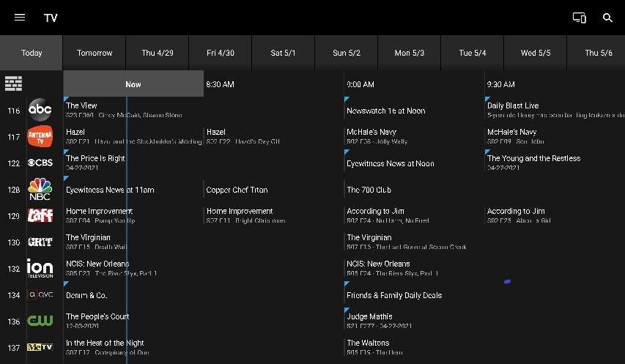Pick the CW channel logo
This screenshot has height=364, width=625.
pos(40,321)
